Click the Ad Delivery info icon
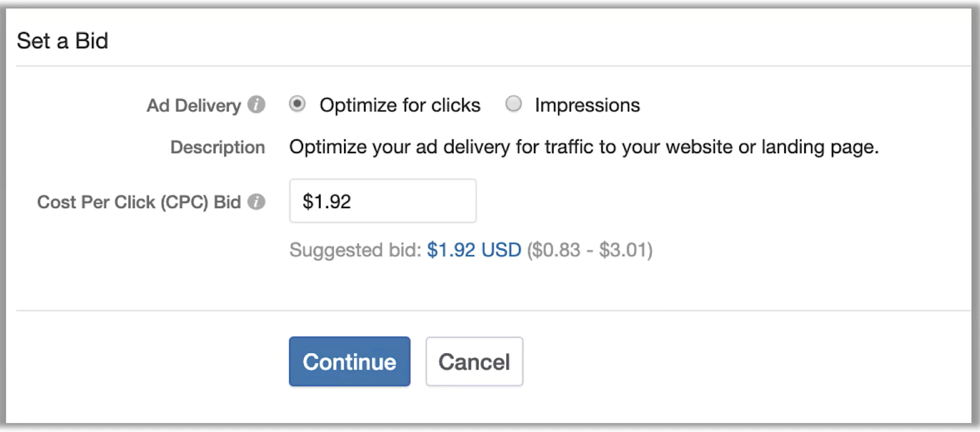The image size is (980, 432). click(x=256, y=104)
